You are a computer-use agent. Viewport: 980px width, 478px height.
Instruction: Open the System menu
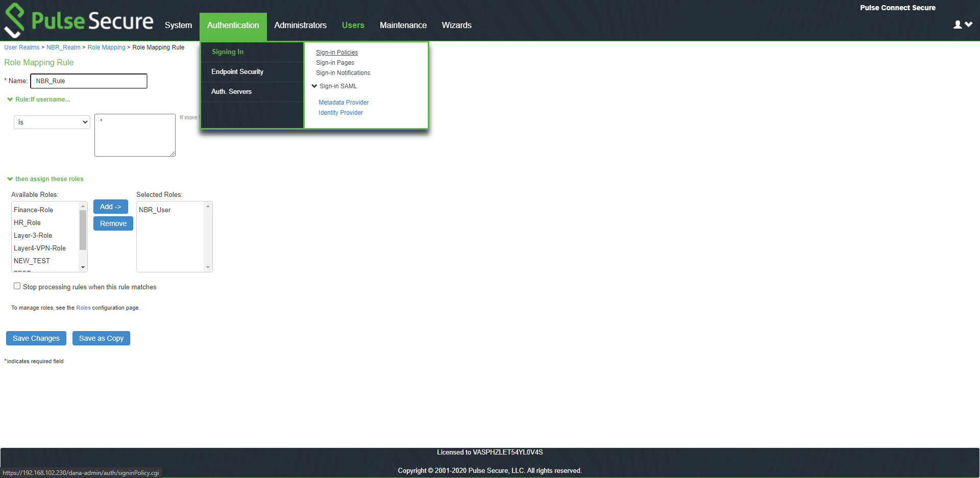coord(178,26)
